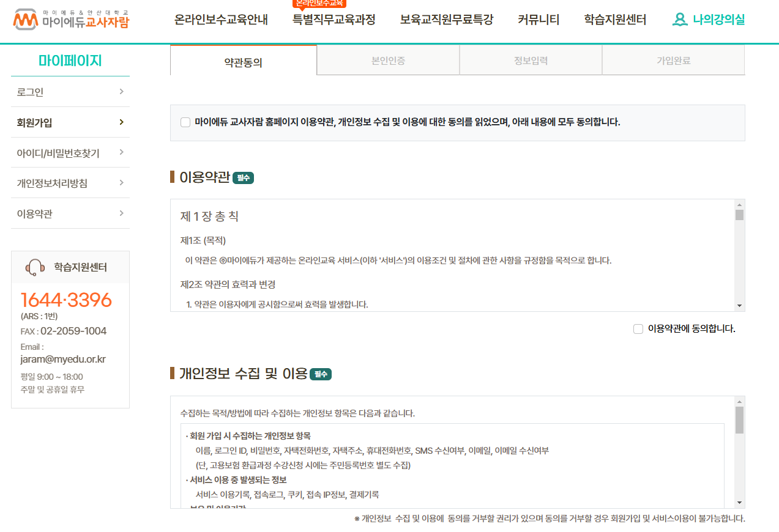Click the 평일 9:00 ~ 18:00 hours text
The height and width of the screenshot is (532, 779).
[x=51, y=377]
